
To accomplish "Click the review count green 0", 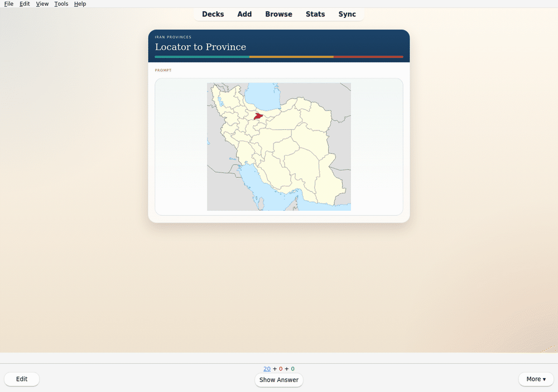I will [292, 369].
